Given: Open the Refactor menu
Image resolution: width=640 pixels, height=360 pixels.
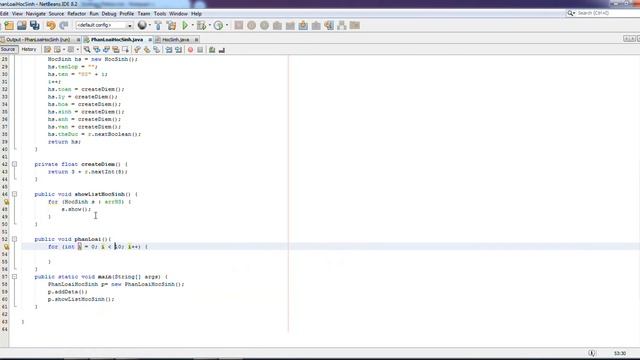Looking at the screenshot, I should [77, 13].
